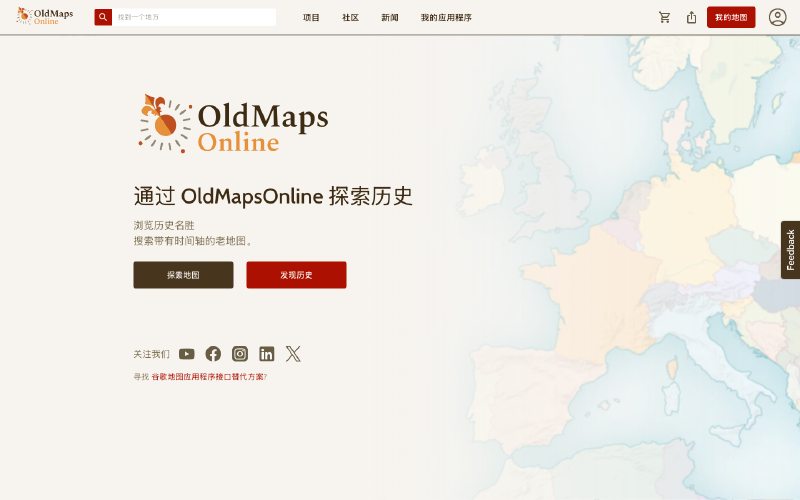Go to the 新闻 menu item
This screenshot has height=500, width=800.
(389, 17)
